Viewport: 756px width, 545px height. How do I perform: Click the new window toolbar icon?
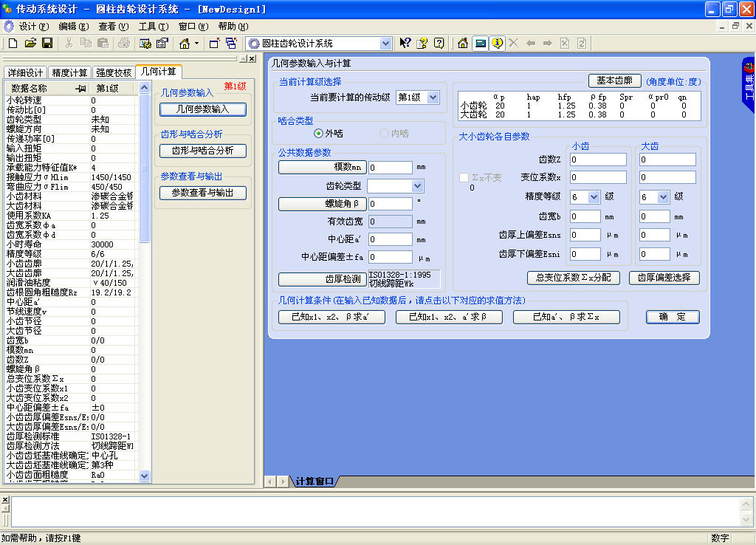tap(214, 44)
